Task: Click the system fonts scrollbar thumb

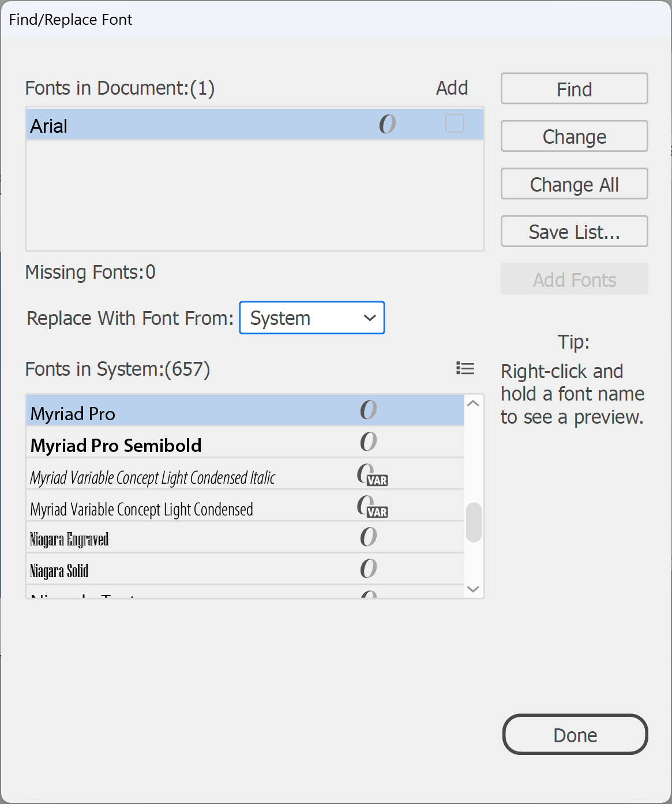Action: click(474, 522)
